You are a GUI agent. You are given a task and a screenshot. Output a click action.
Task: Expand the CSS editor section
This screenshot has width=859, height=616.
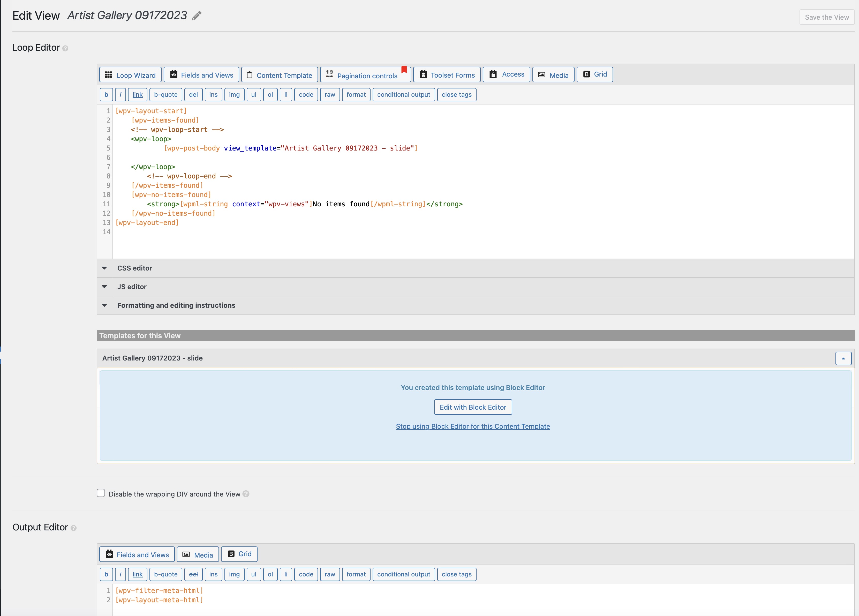pos(476,268)
